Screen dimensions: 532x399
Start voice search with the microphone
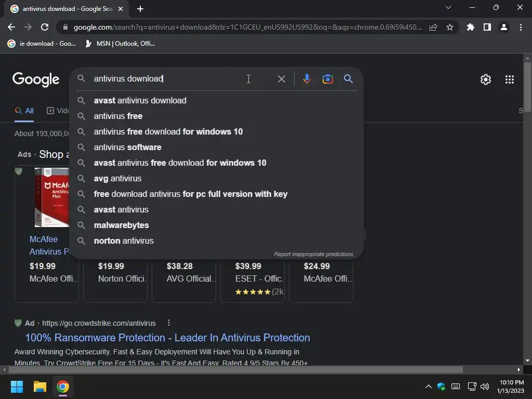(x=307, y=79)
